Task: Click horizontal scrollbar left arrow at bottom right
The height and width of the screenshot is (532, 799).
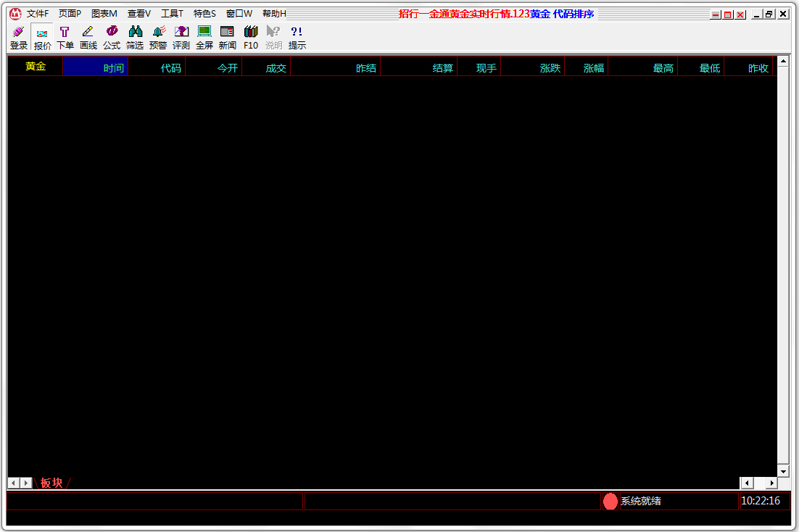Action: click(x=747, y=483)
